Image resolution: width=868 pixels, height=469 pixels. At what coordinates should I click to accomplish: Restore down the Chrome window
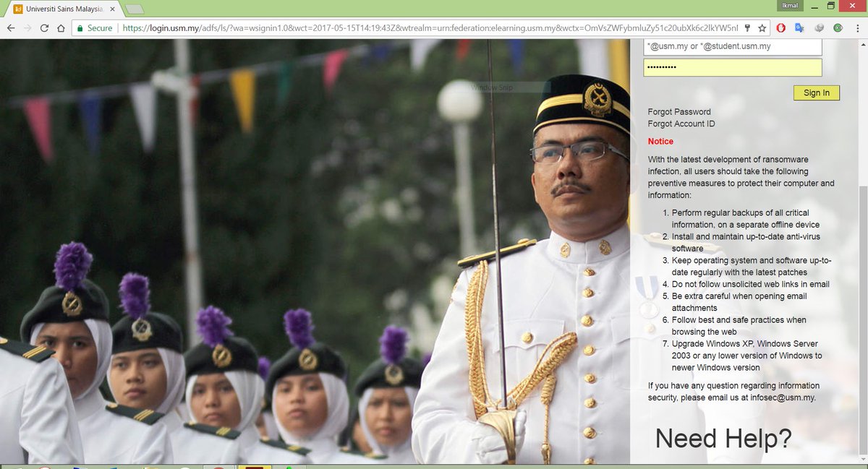[831, 6]
